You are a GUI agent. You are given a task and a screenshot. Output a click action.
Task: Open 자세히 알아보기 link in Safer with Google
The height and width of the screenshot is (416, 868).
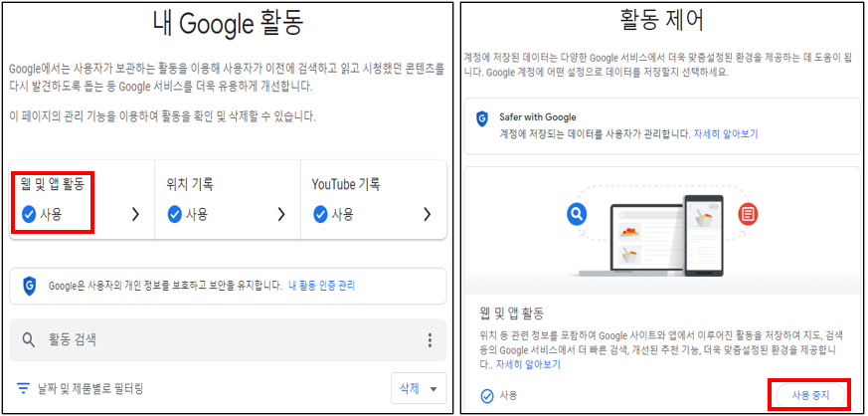(726, 133)
